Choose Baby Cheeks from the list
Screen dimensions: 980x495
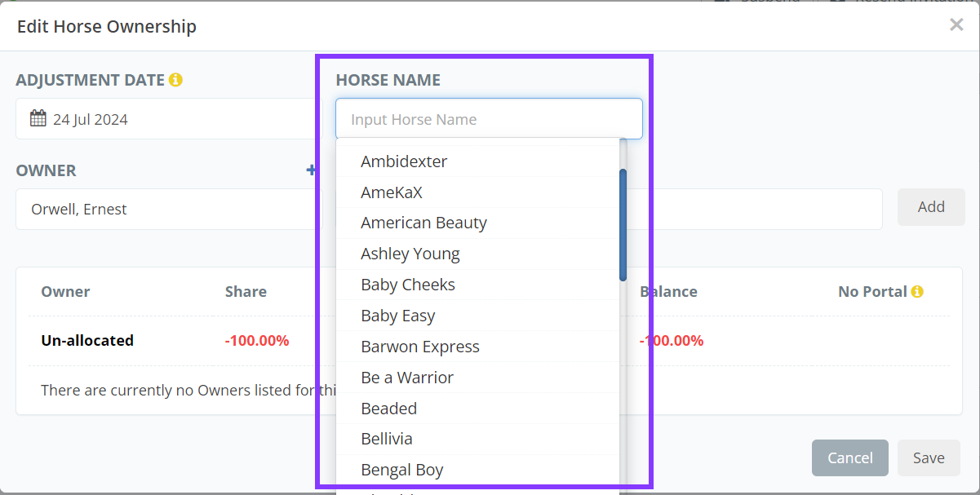coord(408,285)
